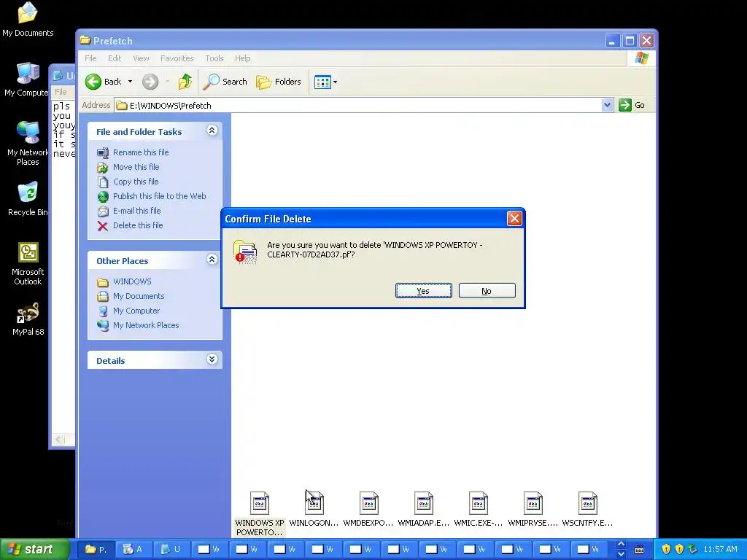Image resolution: width=747 pixels, height=560 pixels.
Task: Select the Recycle Bin desktop icon
Action: 28,192
